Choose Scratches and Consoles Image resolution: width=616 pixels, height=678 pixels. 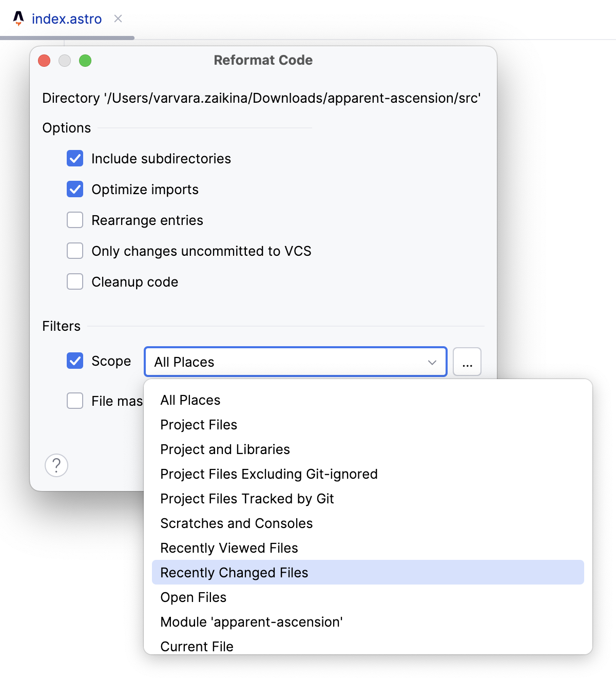tap(237, 523)
